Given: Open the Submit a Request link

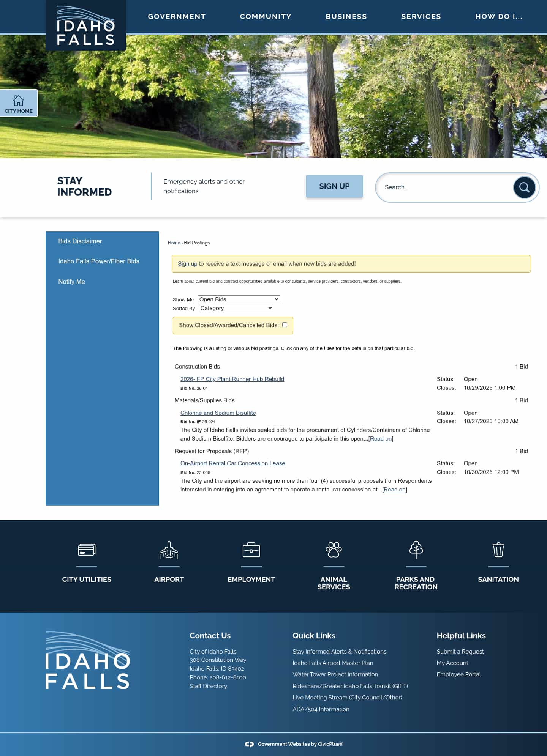Looking at the screenshot, I should (x=460, y=652).
